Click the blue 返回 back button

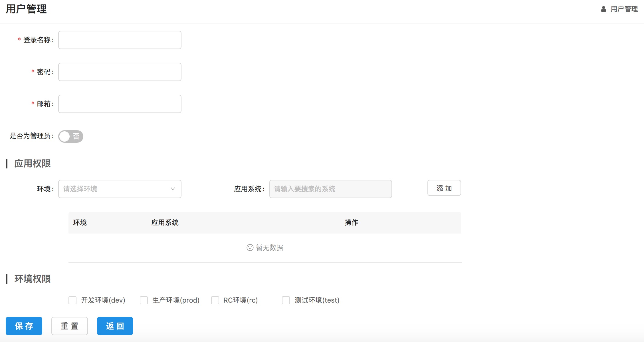(x=115, y=326)
